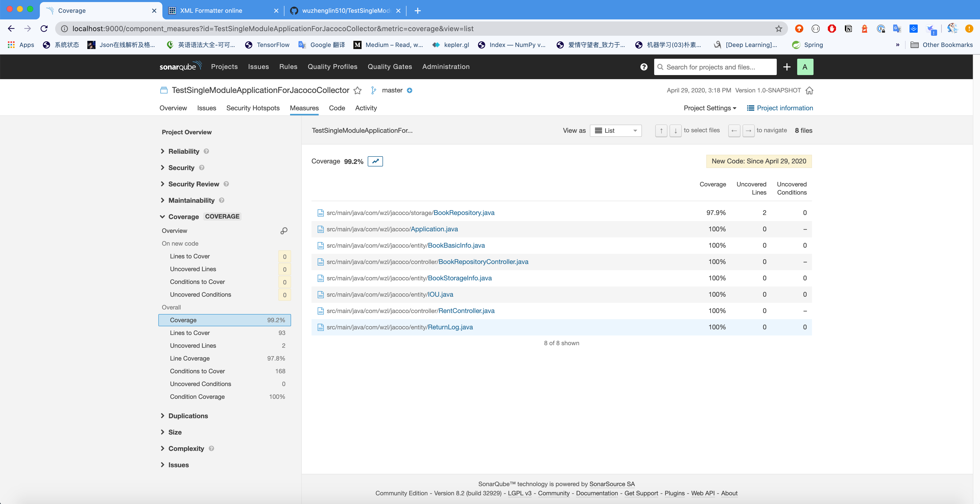Click the coverage activity graph icon
This screenshot has width=980, height=504.
click(375, 161)
